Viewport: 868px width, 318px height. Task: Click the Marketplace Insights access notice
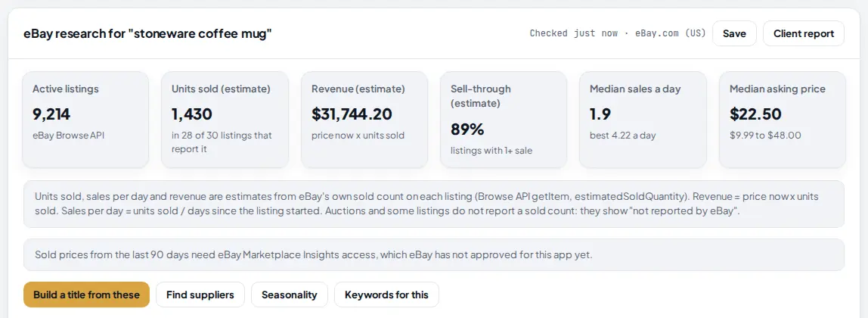[x=434, y=255]
